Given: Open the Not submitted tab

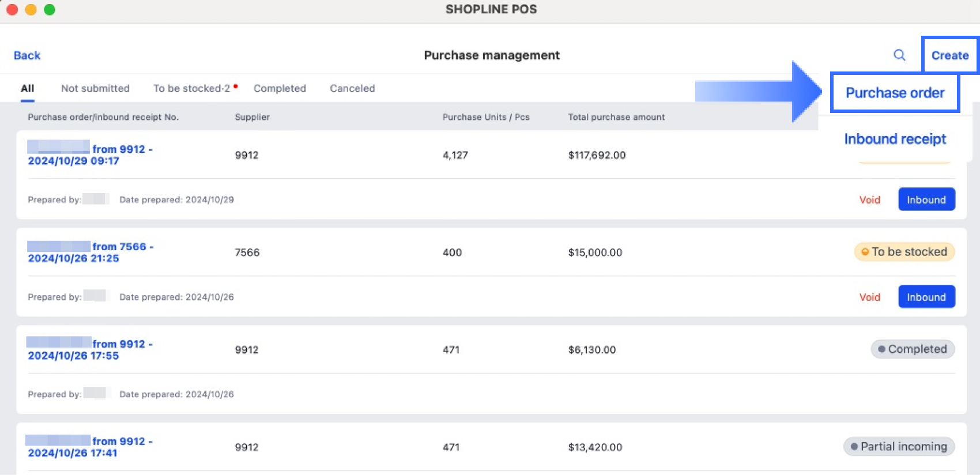Looking at the screenshot, I should pyautogui.click(x=95, y=88).
